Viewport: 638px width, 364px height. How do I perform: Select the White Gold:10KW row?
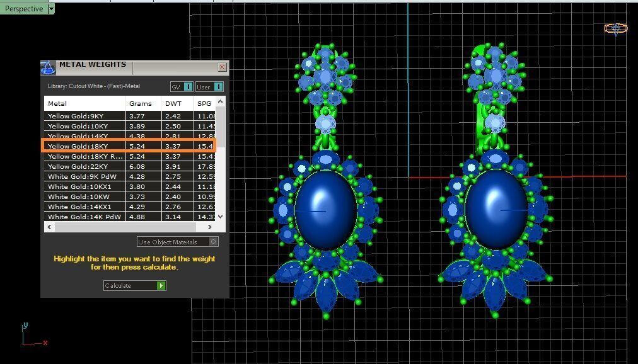[x=130, y=196]
